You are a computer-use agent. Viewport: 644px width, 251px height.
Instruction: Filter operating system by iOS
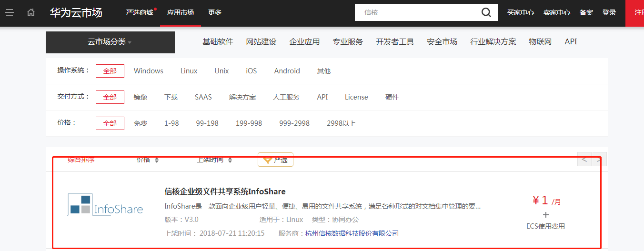(252, 71)
